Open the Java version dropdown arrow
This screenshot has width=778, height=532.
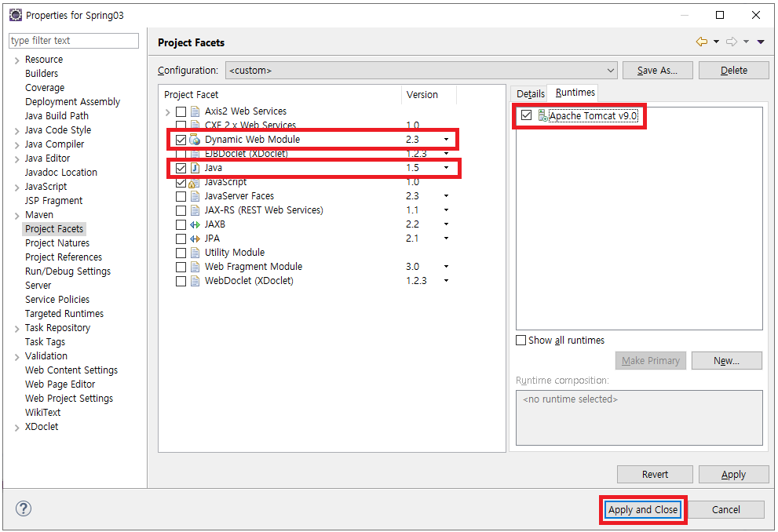tap(446, 168)
